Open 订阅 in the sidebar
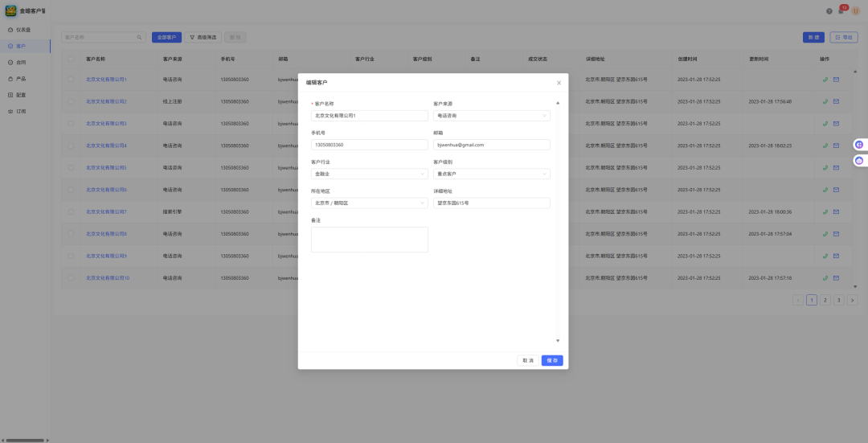Image resolution: width=868 pixels, height=443 pixels. coord(25,111)
